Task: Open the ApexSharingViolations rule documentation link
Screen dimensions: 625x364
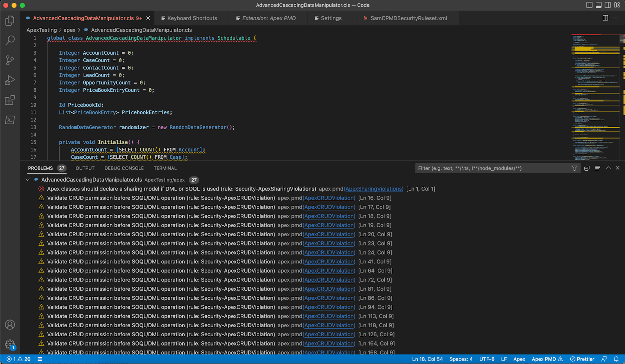Action: [373, 189]
